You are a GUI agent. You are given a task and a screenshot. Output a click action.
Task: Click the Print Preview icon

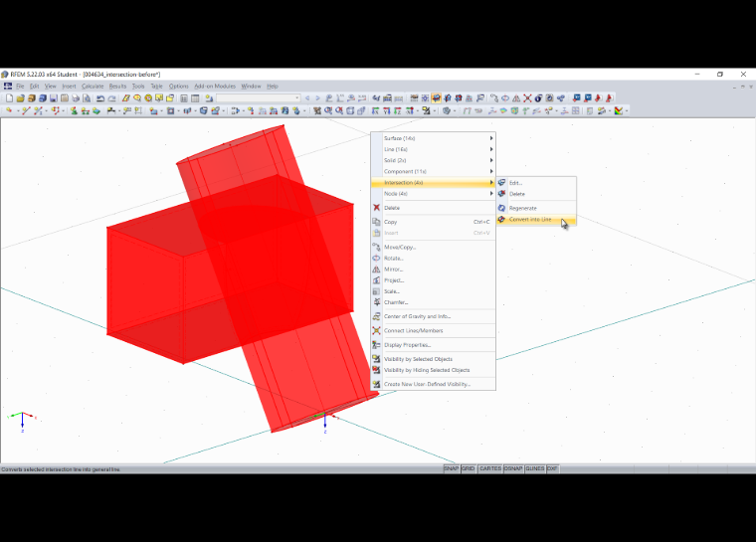coord(87,98)
